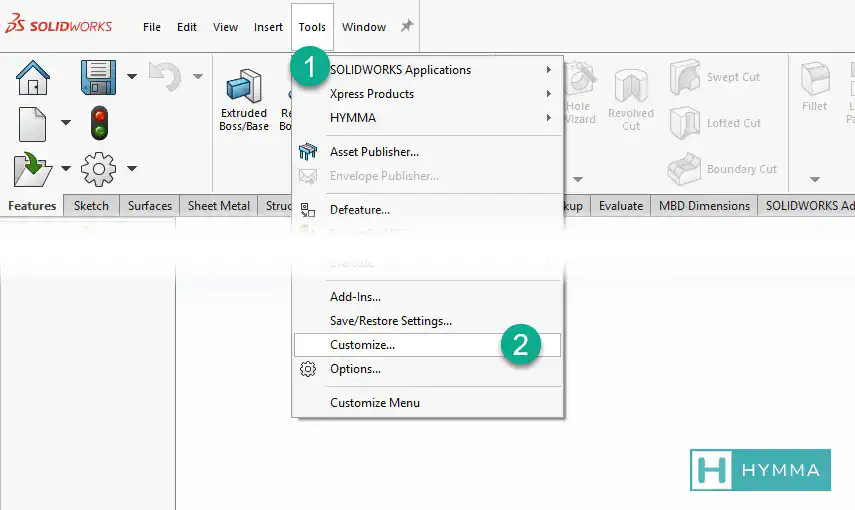Click the Customize Menu entry

pyautogui.click(x=375, y=403)
